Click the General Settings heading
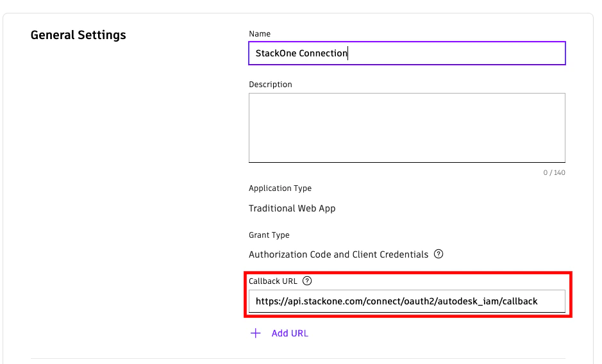The height and width of the screenshot is (364, 602). pos(78,35)
